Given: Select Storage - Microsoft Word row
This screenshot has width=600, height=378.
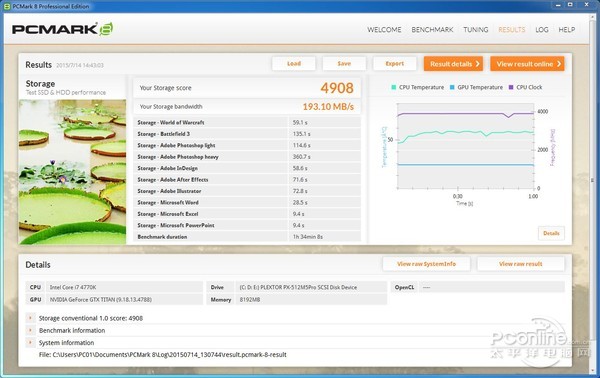Looking at the screenshot, I should (x=247, y=202).
